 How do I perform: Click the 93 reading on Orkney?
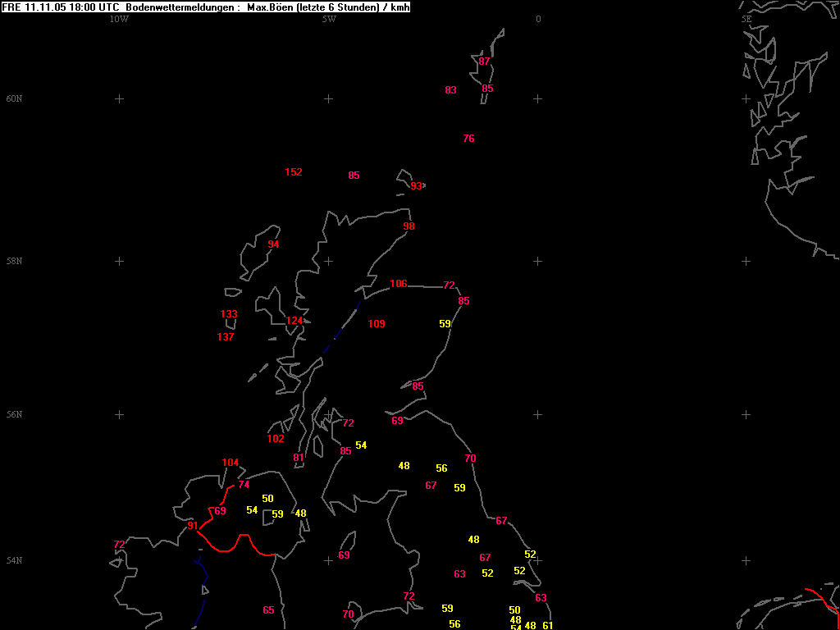coord(416,186)
